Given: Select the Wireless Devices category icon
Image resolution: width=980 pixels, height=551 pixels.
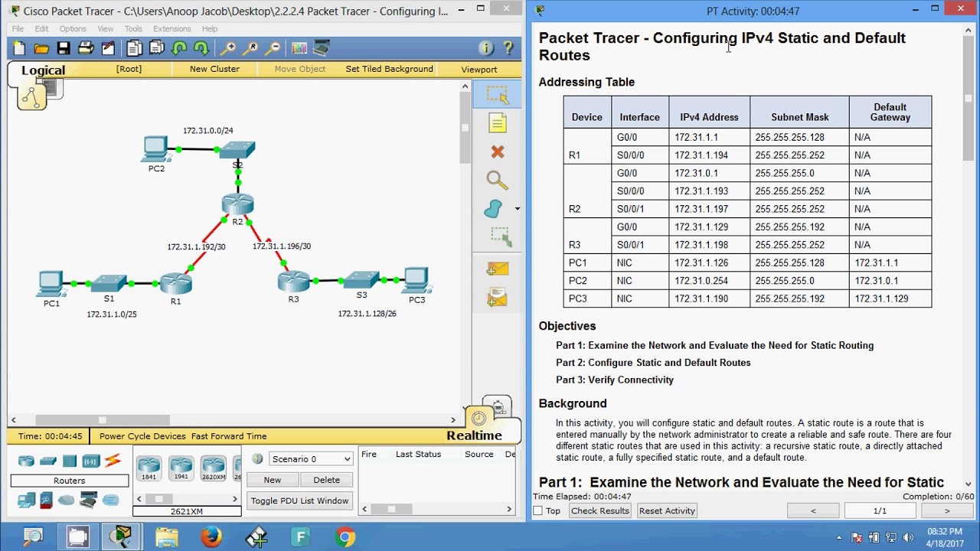Looking at the screenshot, I should tap(91, 461).
